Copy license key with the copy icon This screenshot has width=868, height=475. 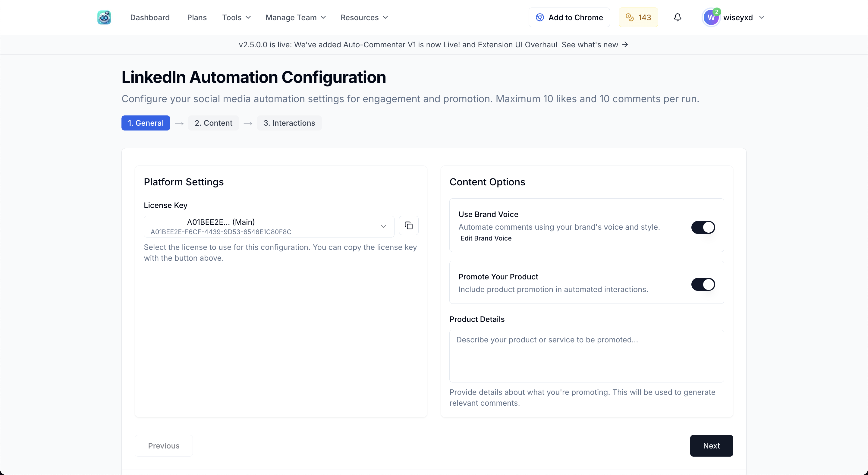coord(408,225)
